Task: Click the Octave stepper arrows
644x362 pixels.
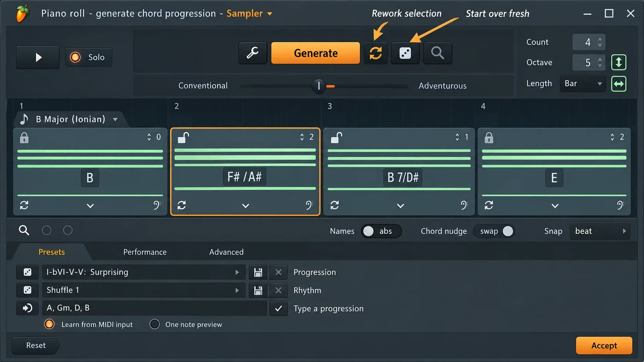Action: [600, 62]
